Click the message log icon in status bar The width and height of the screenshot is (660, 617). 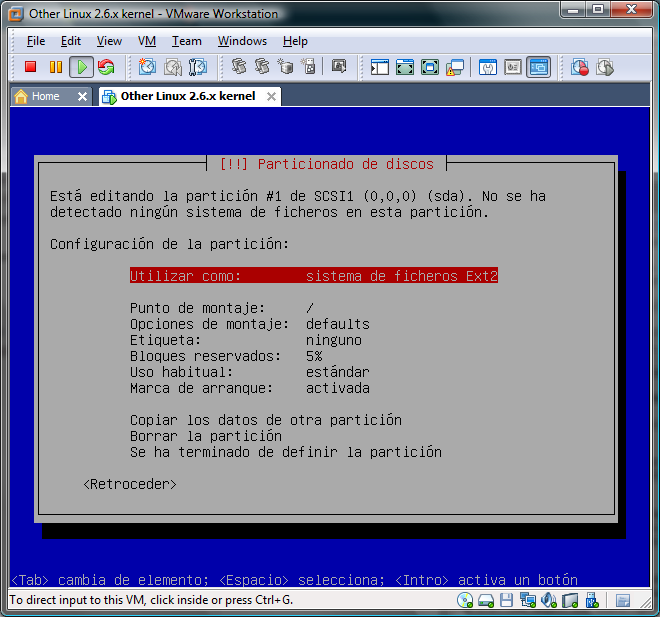[623, 601]
